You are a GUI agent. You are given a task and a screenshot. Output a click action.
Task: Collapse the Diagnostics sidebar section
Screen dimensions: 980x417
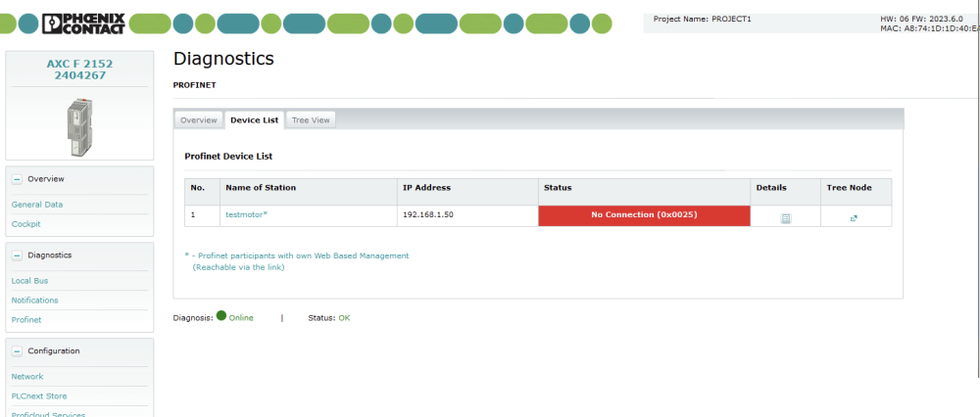pyautogui.click(x=17, y=255)
